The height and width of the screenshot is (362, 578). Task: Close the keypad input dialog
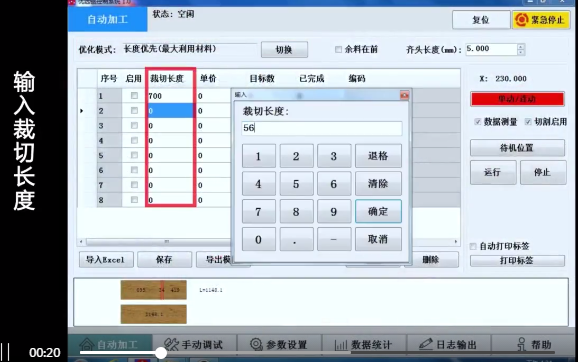[404, 95]
